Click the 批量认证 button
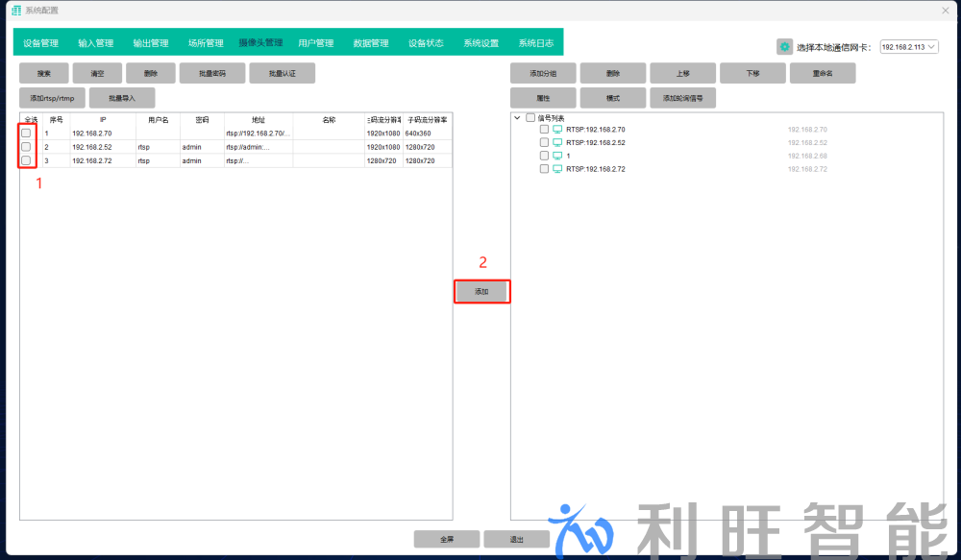 [283, 74]
